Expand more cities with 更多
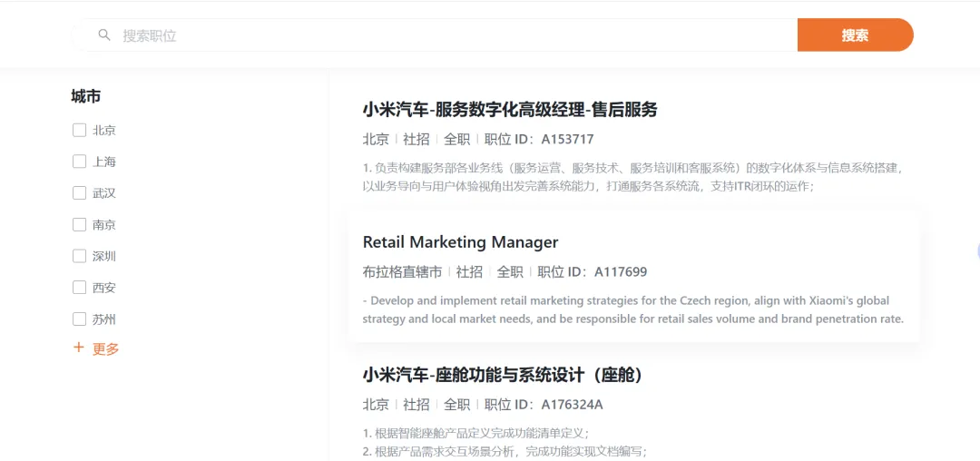The height and width of the screenshot is (461, 980). [105, 348]
